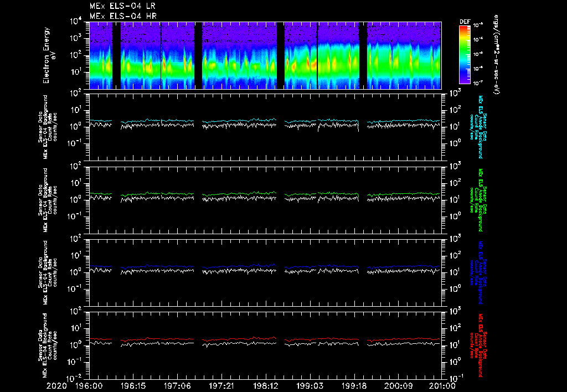Viewport: 567px width, 392px height.
Task: Click the 10^-2 tick of bottom panel
Action: [x=75, y=379]
